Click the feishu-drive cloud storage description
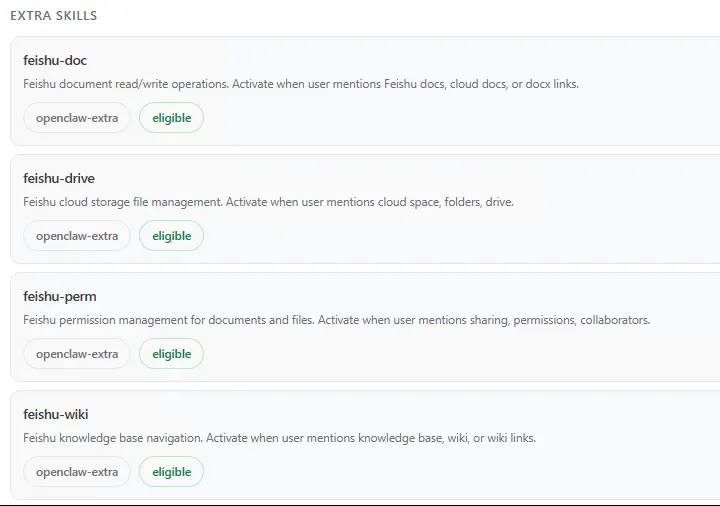This screenshot has width=720, height=506. pyautogui.click(x=268, y=202)
